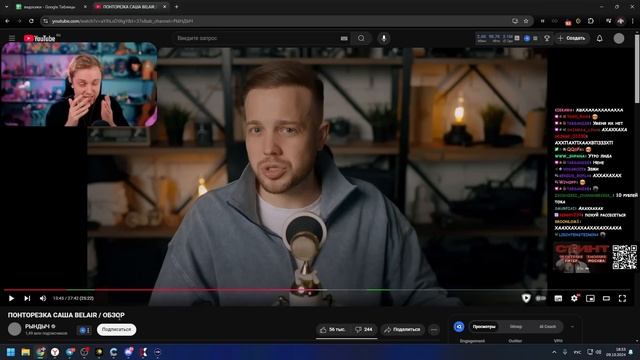Open the tab search dropdown arrow
The height and width of the screenshot is (360, 640).
click(6, 7)
